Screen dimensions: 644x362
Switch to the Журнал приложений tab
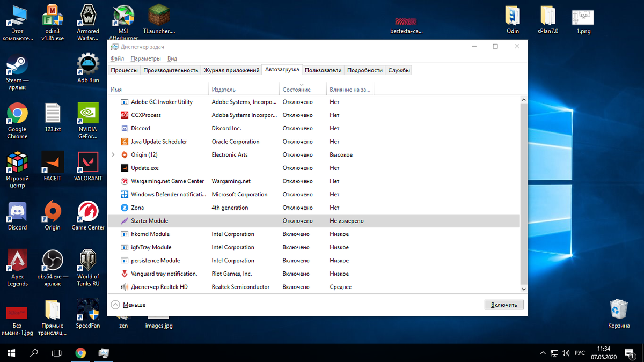pos(231,70)
